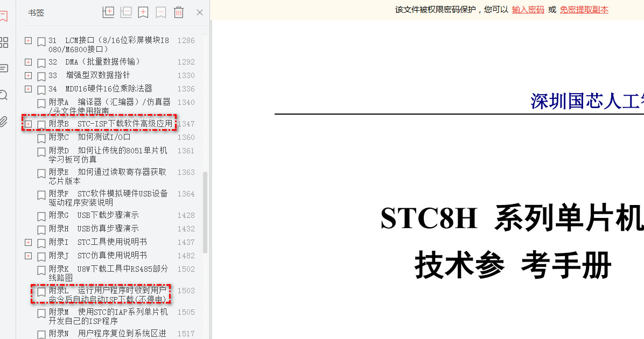Click the trash can delete icon

[179, 12]
